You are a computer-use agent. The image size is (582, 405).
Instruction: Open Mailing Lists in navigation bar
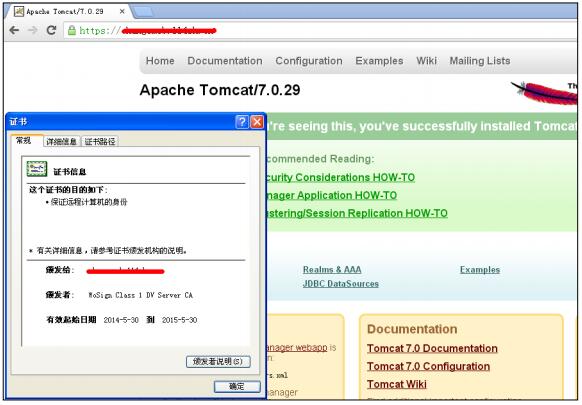[480, 61]
